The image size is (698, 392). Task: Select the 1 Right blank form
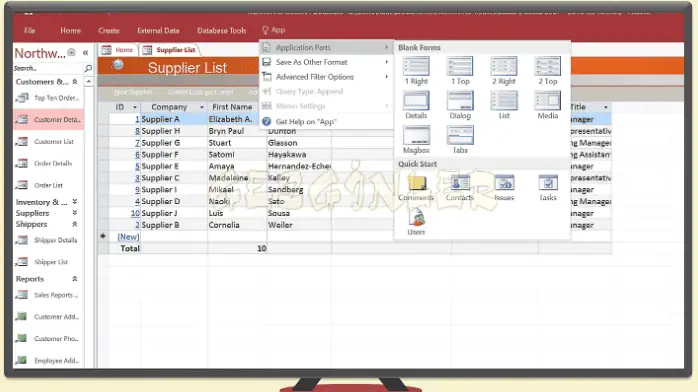click(x=416, y=70)
